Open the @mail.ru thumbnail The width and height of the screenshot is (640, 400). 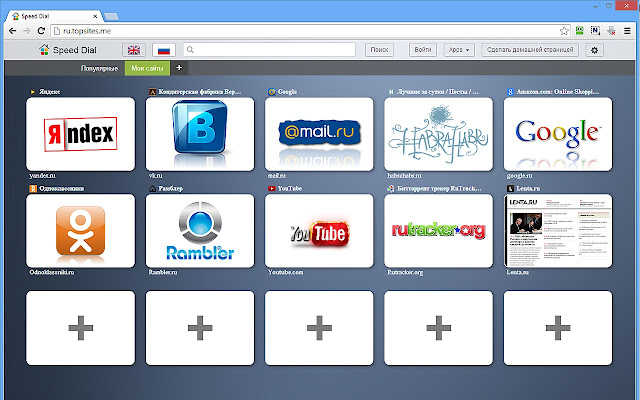click(x=319, y=134)
